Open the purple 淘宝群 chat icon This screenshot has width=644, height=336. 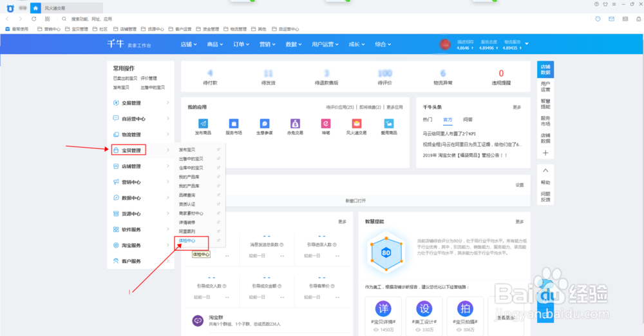(198, 321)
